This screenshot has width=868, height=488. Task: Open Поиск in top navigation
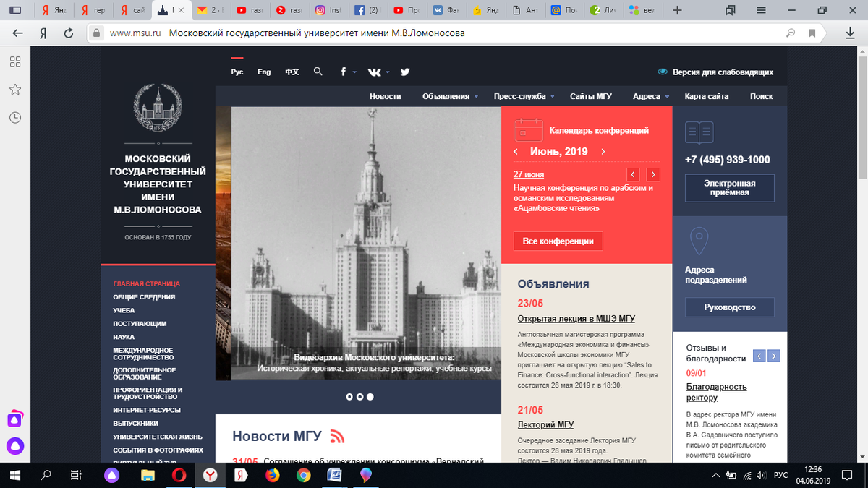pos(762,96)
